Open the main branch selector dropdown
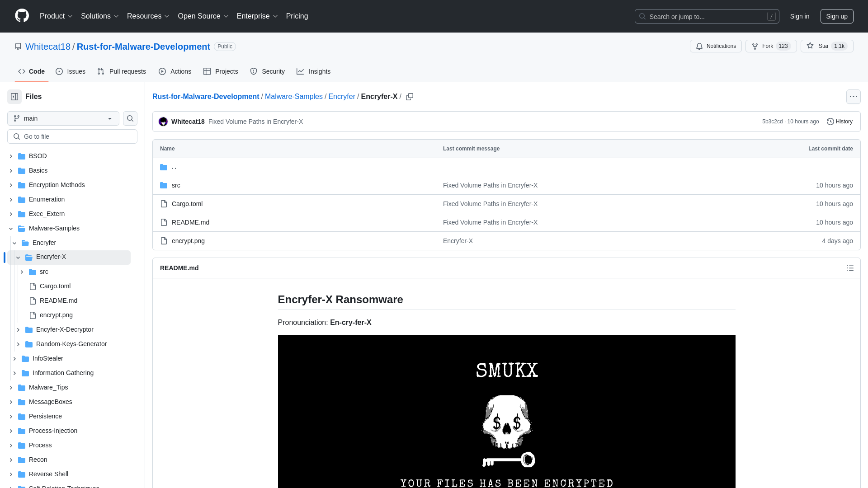Viewport: 868px width, 488px height. pyautogui.click(x=63, y=118)
